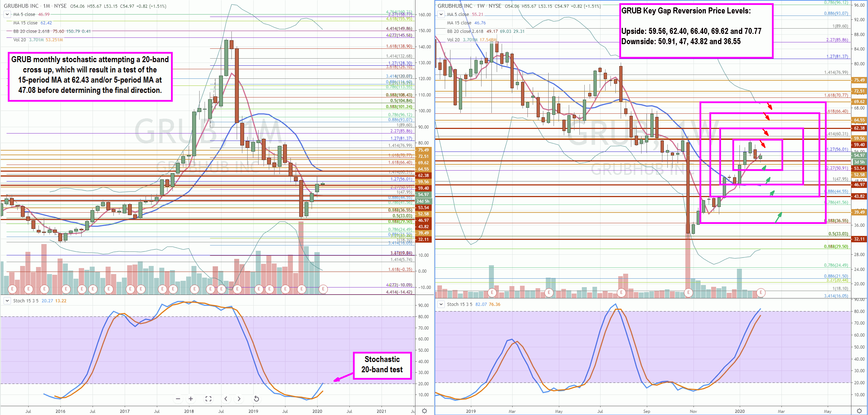Select BB 20 close indicator on weekly chart
Image resolution: width=868 pixels, height=415 pixels.
point(465,31)
